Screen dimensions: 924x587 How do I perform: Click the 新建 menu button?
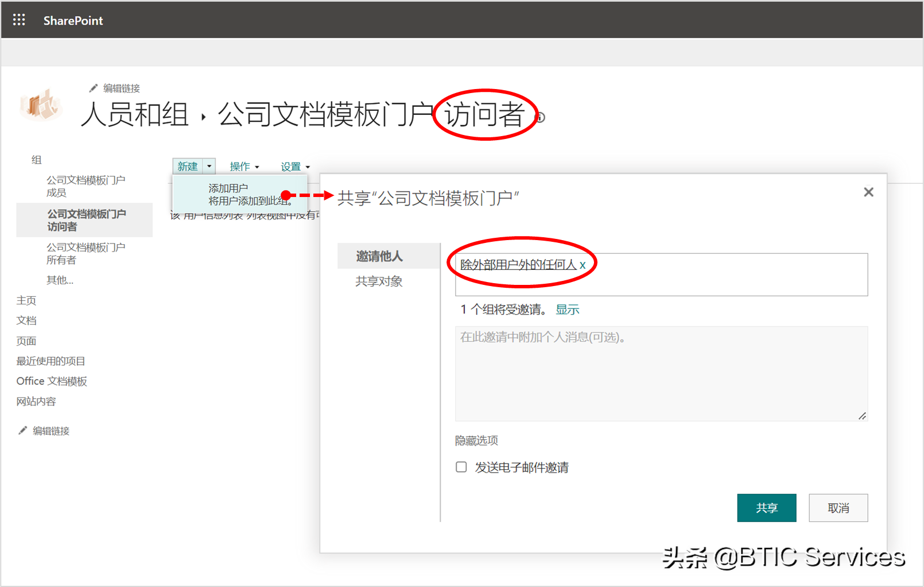pos(188,167)
